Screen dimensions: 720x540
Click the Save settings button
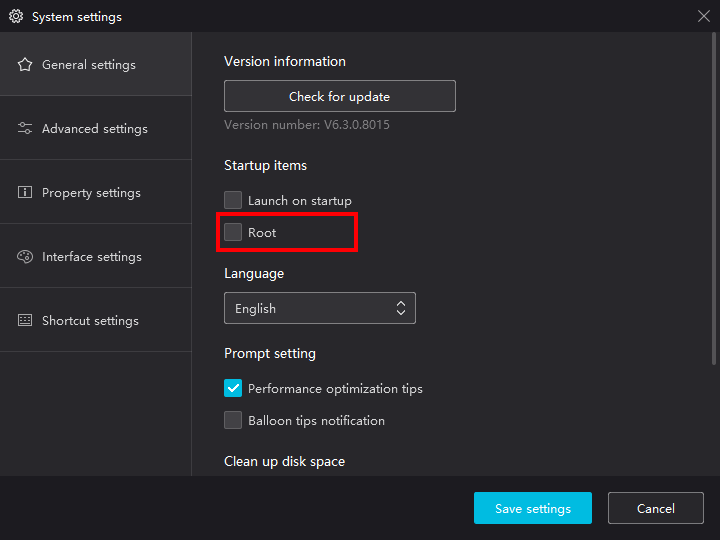pyautogui.click(x=533, y=508)
